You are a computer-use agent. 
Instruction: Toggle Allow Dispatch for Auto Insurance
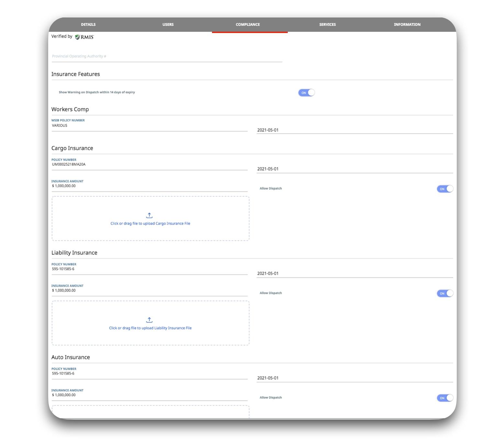point(445,398)
